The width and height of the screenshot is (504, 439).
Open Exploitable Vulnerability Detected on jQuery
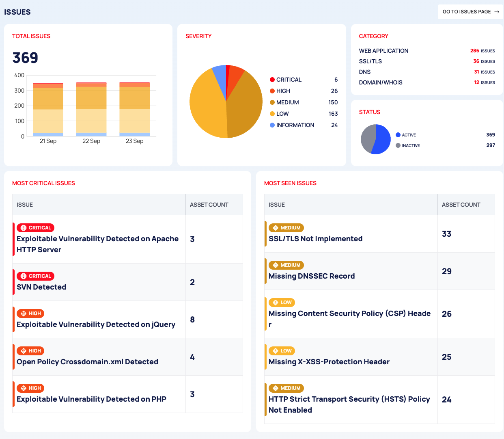click(96, 324)
